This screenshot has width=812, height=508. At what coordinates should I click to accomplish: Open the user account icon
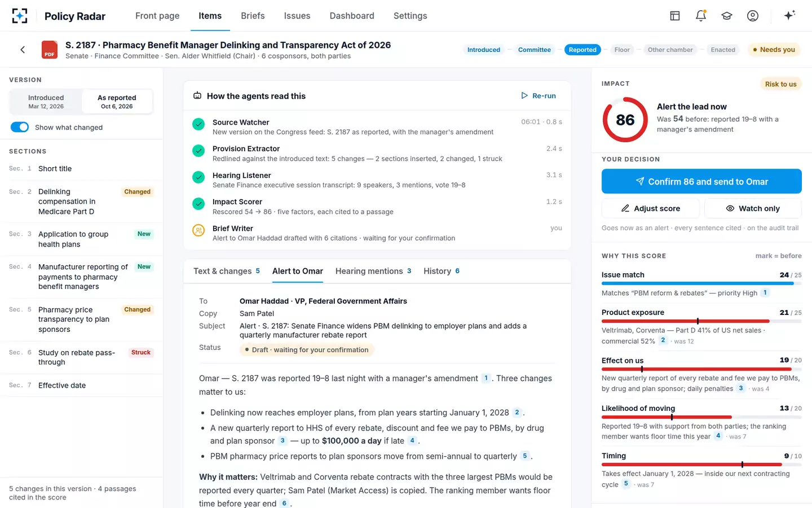point(753,16)
